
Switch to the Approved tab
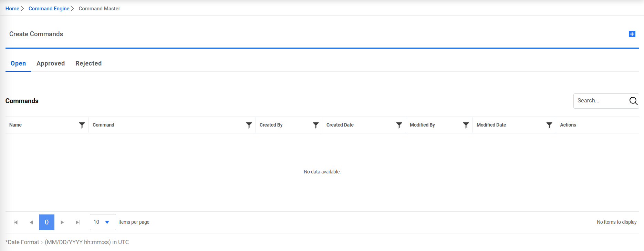[x=51, y=63]
